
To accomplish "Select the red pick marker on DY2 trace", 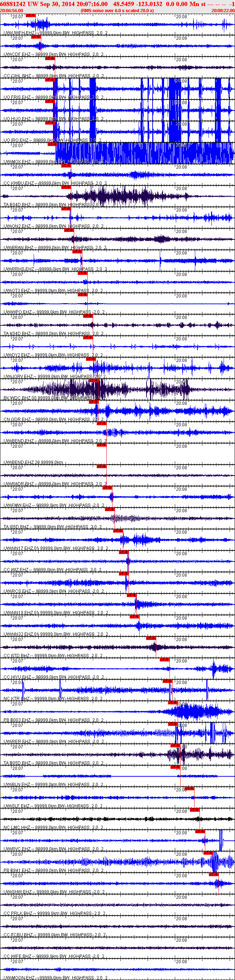I will click(x=88, y=338).
